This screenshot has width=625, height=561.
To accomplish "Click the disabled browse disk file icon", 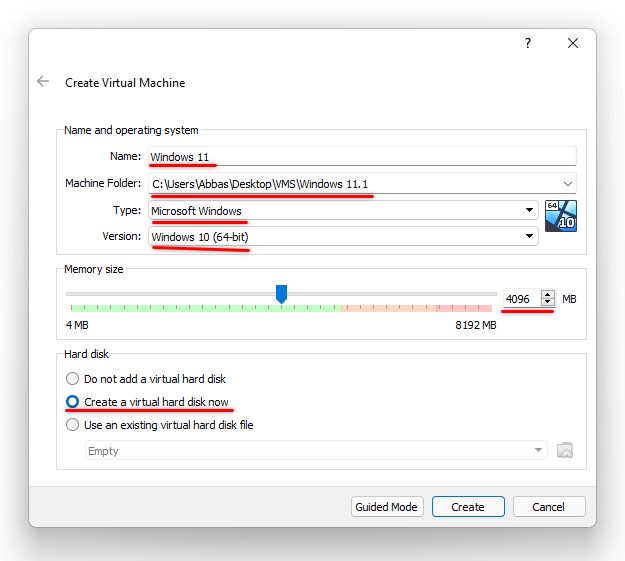I will click(x=564, y=451).
